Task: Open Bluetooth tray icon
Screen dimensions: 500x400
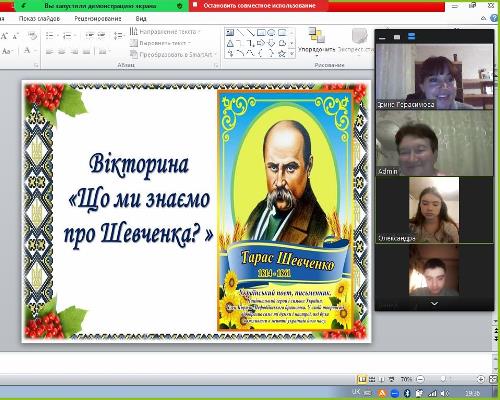Action: click(x=407, y=393)
